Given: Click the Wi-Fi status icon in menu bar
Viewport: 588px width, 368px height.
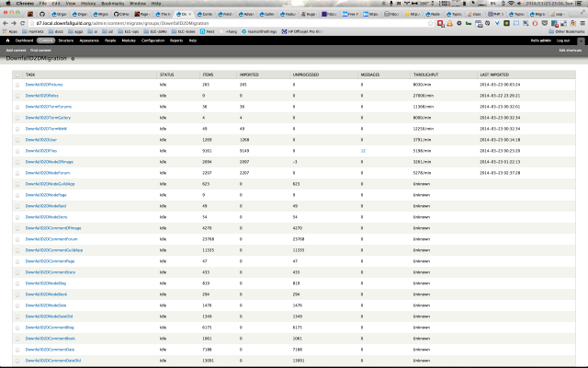Looking at the screenshot, I should tap(511, 4).
